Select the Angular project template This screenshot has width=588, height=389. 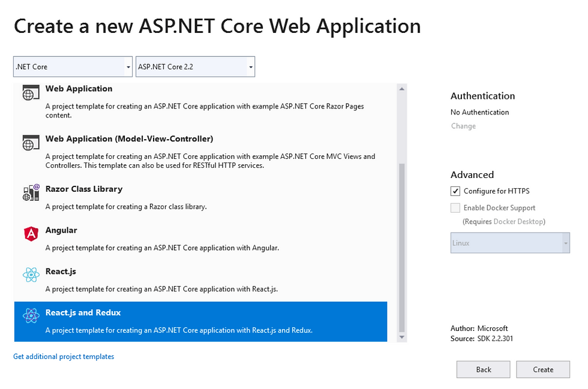(x=200, y=239)
